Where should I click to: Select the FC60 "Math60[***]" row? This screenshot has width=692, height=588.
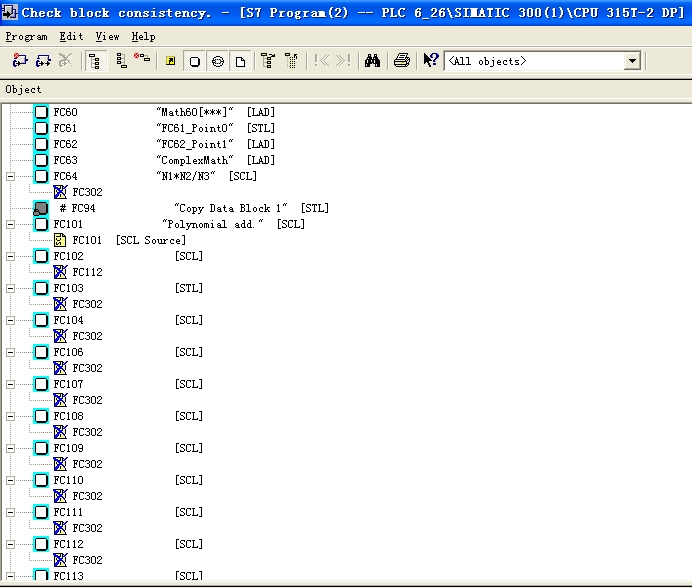coord(164,112)
